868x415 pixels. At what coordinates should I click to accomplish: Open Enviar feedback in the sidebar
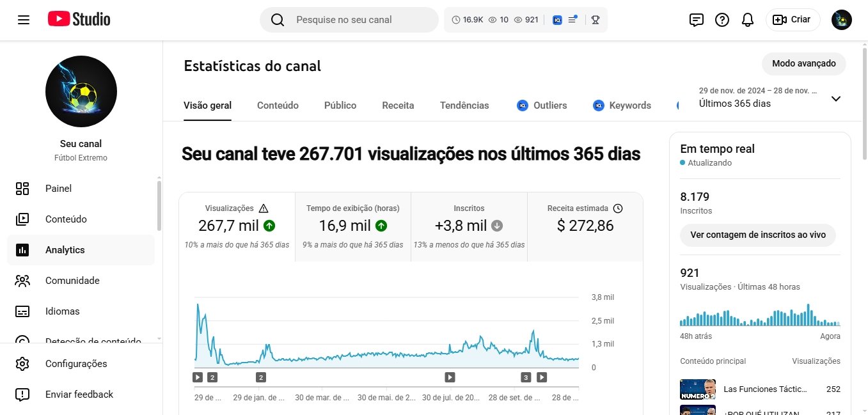tap(81, 395)
